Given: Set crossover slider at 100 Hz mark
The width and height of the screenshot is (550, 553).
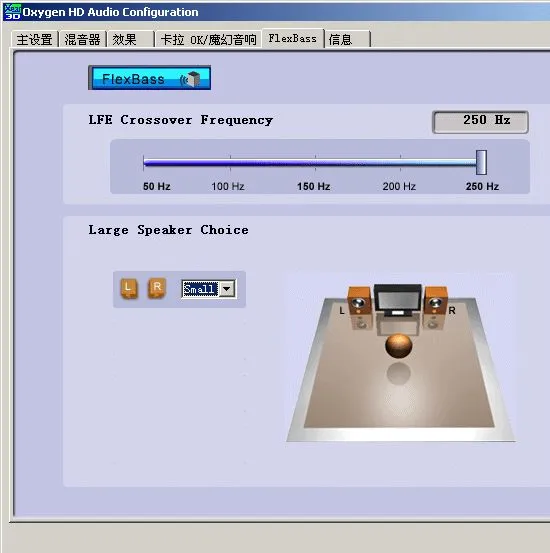Looking at the screenshot, I should tap(230, 162).
